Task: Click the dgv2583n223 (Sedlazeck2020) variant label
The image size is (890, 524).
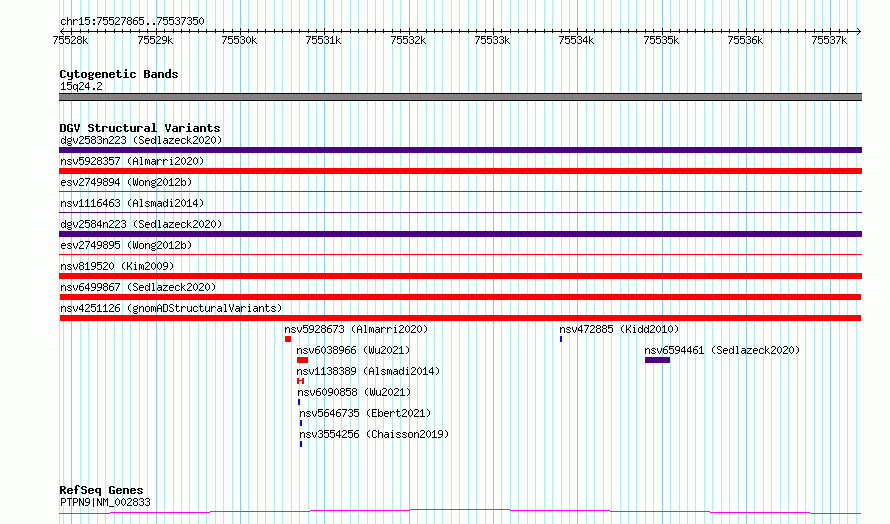Action: (141, 140)
